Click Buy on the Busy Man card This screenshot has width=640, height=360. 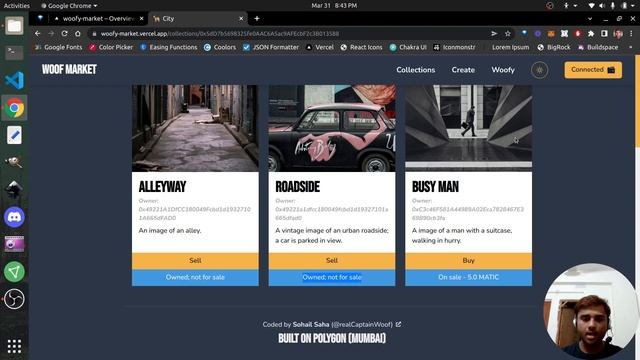[469, 260]
